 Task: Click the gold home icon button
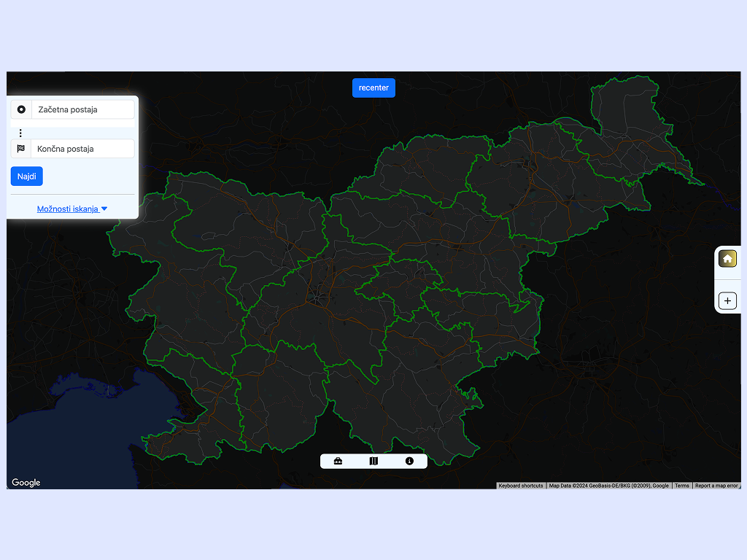coord(727,259)
